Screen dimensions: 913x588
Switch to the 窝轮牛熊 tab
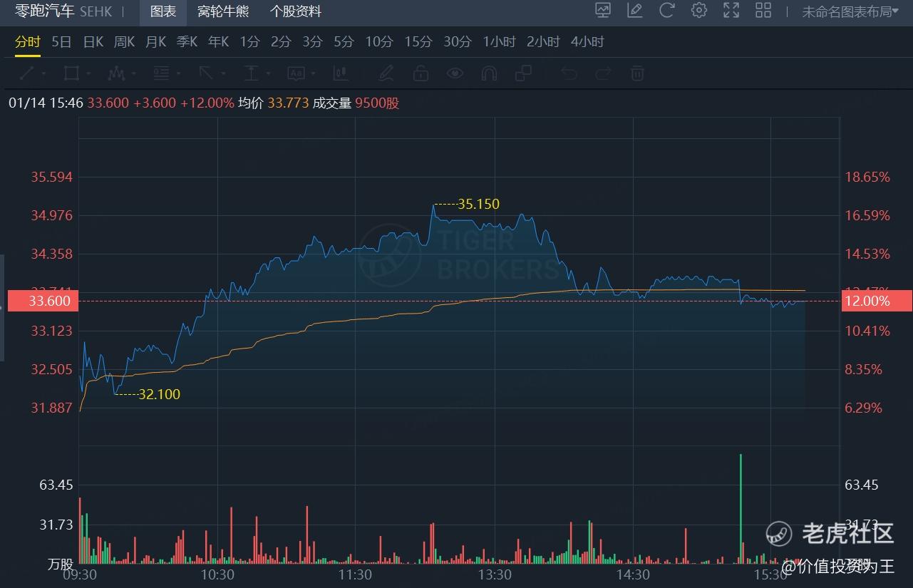[x=223, y=12]
